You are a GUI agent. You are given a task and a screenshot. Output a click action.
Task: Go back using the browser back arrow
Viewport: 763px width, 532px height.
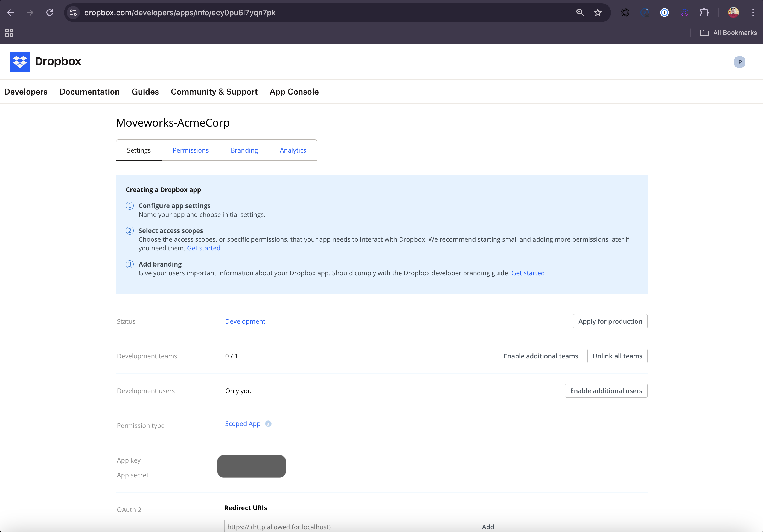11,13
